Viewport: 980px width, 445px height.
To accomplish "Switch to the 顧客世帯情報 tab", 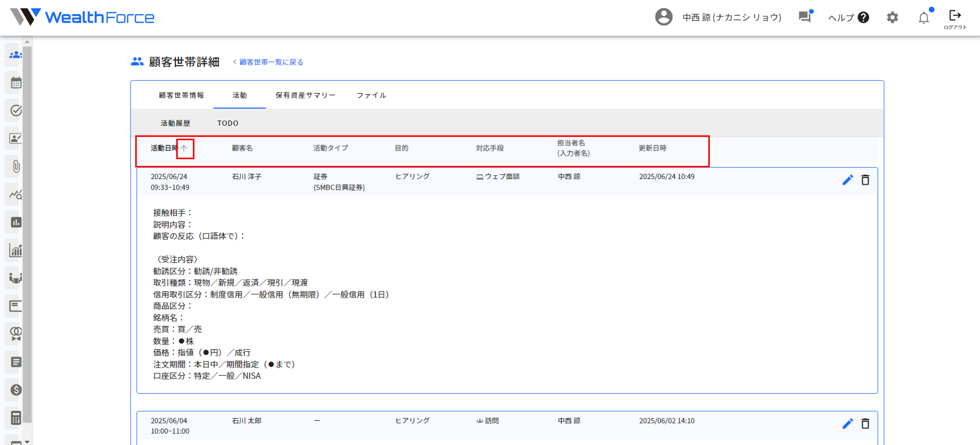I will [x=182, y=95].
